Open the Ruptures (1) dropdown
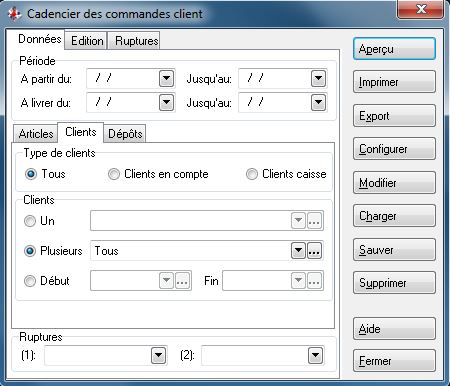 pyautogui.click(x=158, y=356)
